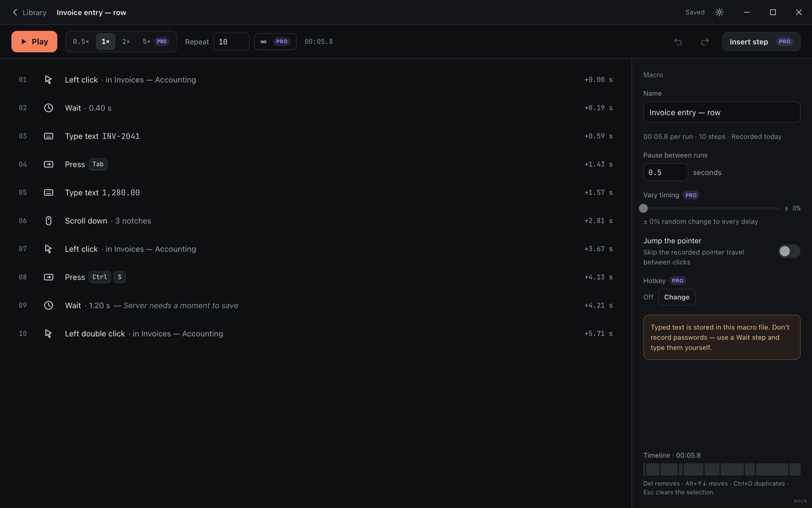812x508 pixels.
Task: Pick the 5× PRO playback speed
Action: point(155,42)
